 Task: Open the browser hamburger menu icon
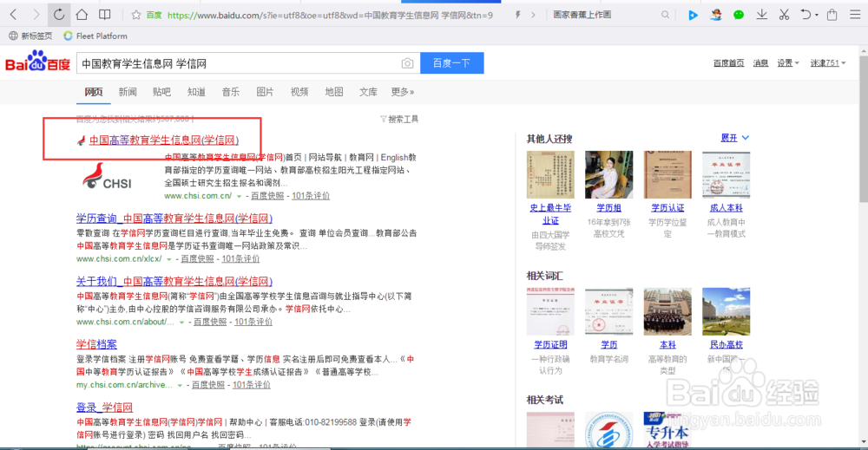point(855,15)
